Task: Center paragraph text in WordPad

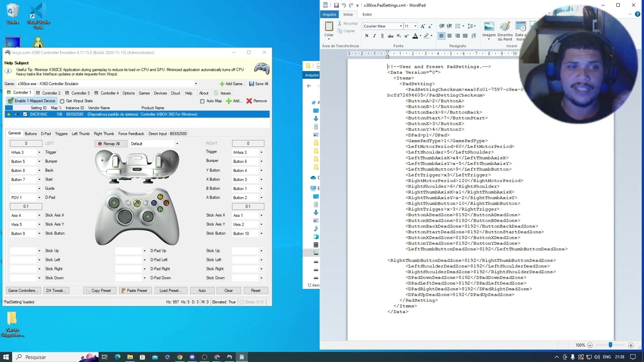Action: [449, 36]
